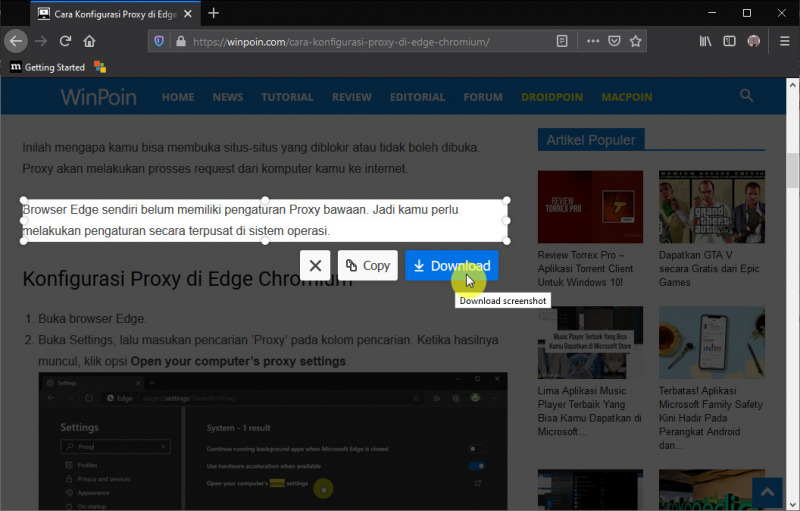800x511 pixels.
Task: Go to DROIDPOIN site link
Action: pos(552,97)
